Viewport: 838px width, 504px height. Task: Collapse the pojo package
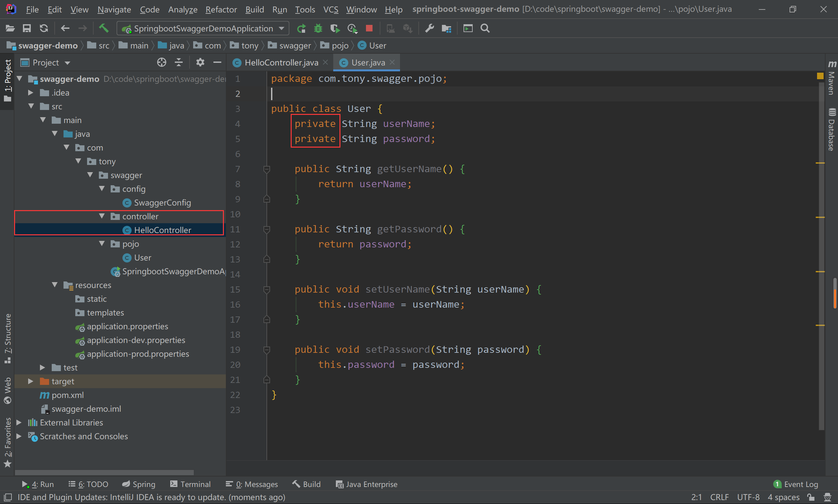101,243
